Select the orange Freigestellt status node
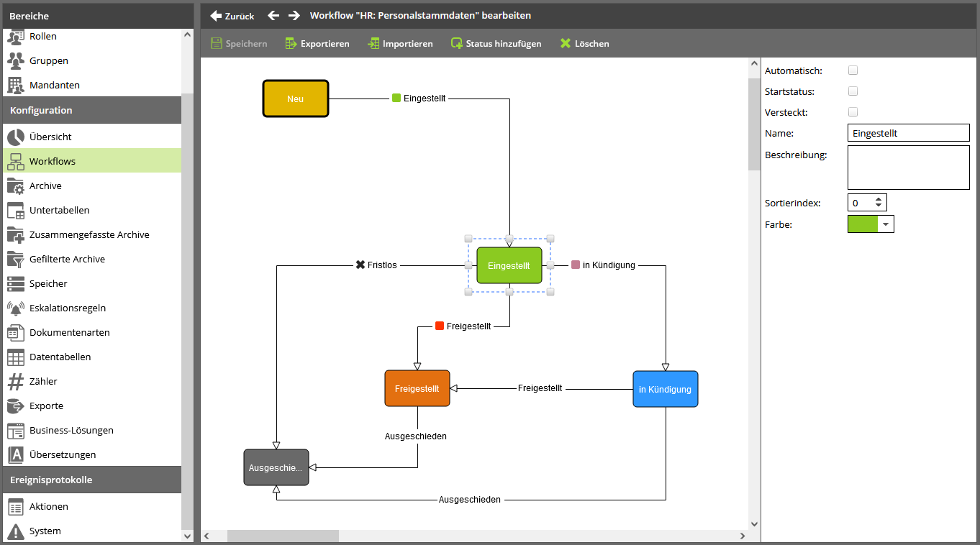 point(417,388)
